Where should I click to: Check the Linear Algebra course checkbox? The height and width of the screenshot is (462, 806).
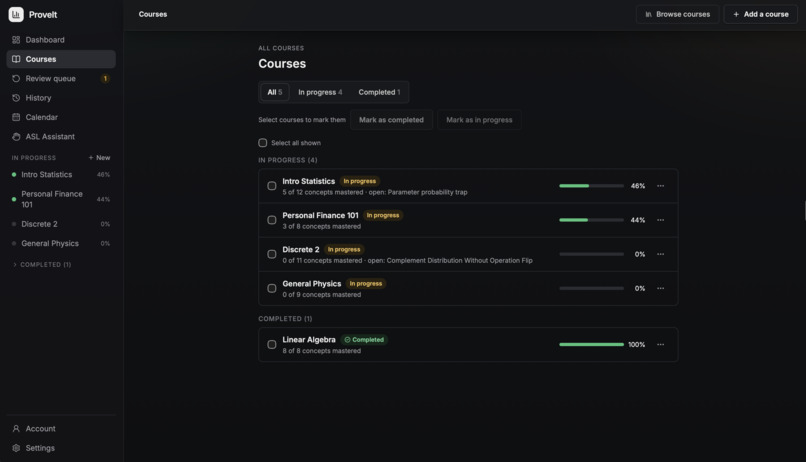[x=272, y=345]
